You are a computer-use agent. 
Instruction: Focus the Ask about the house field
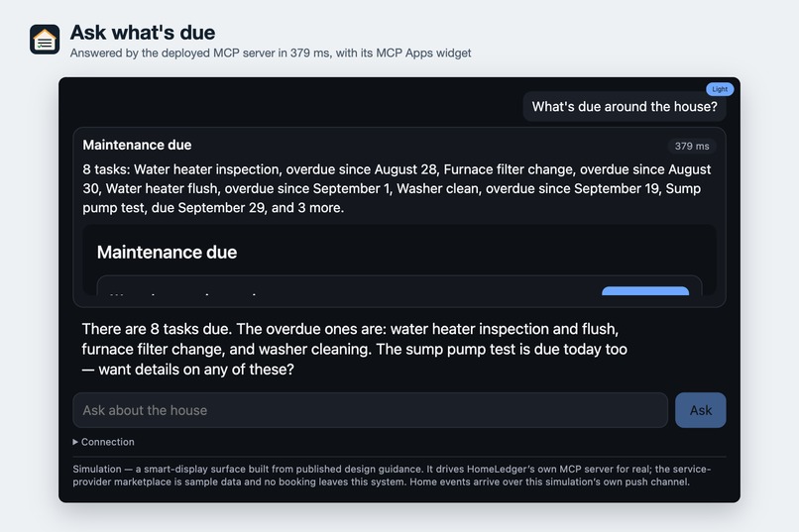(x=371, y=410)
